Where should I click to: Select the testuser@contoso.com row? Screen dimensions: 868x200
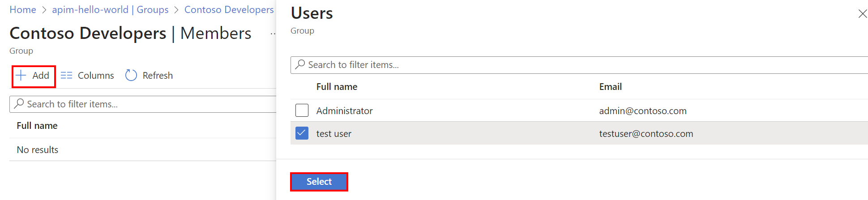(646, 133)
